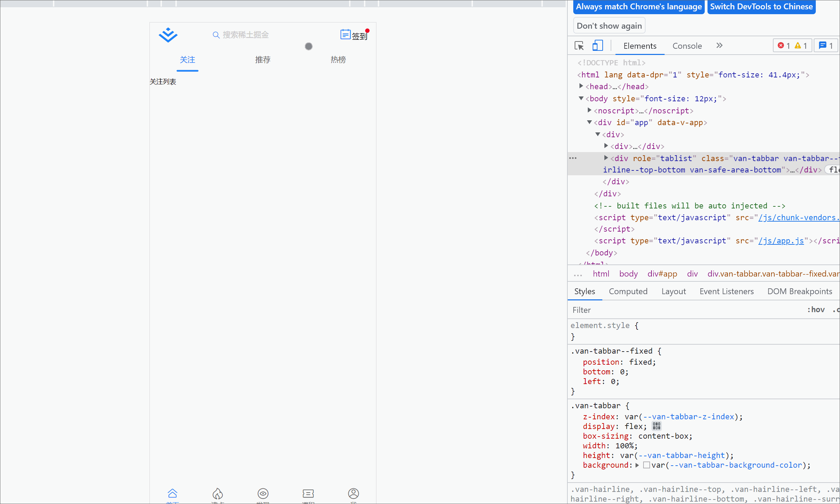Viewport: 840px width, 504px height.
Task: Select the Event Listeners sidebar tab
Action: tap(727, 291)
